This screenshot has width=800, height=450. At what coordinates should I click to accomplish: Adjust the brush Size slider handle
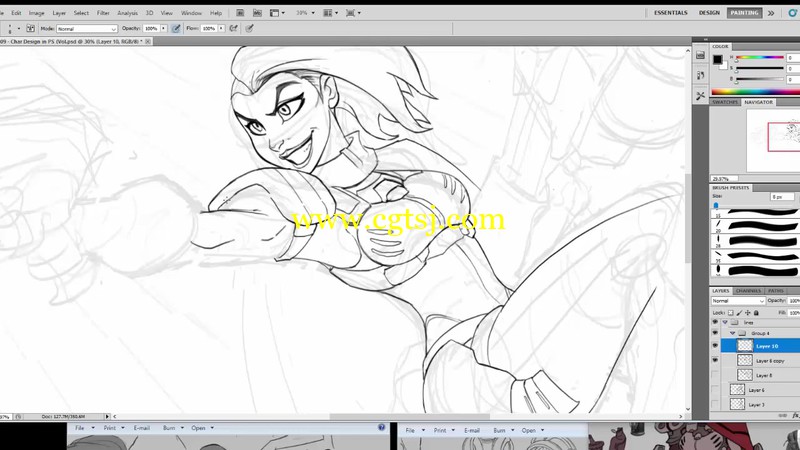tap(716, 205)
